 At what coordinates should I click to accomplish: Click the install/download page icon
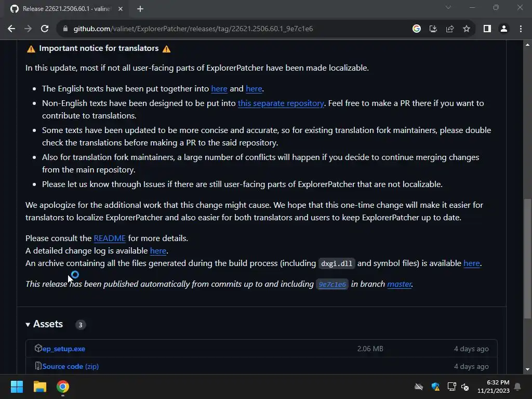tap(433, 29)
